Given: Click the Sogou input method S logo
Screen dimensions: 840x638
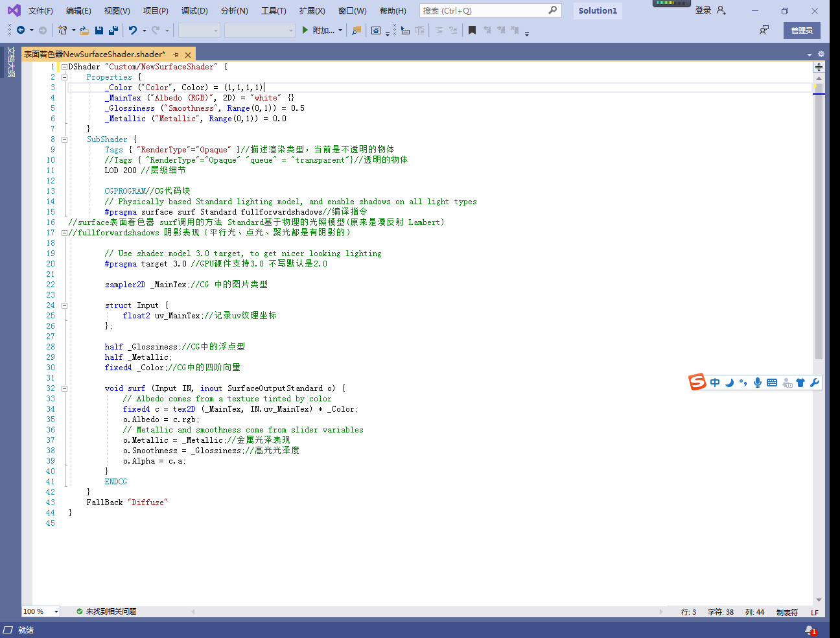Looking at the screenshot, I should click(697, 383).
